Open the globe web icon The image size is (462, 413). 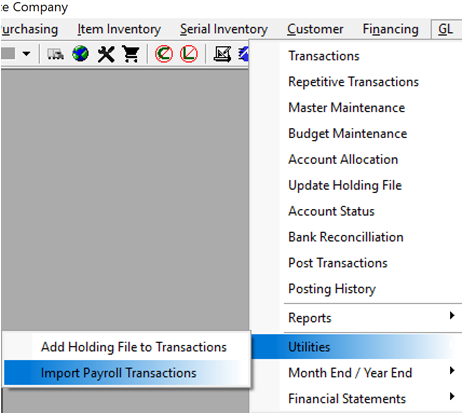point(80,54)
